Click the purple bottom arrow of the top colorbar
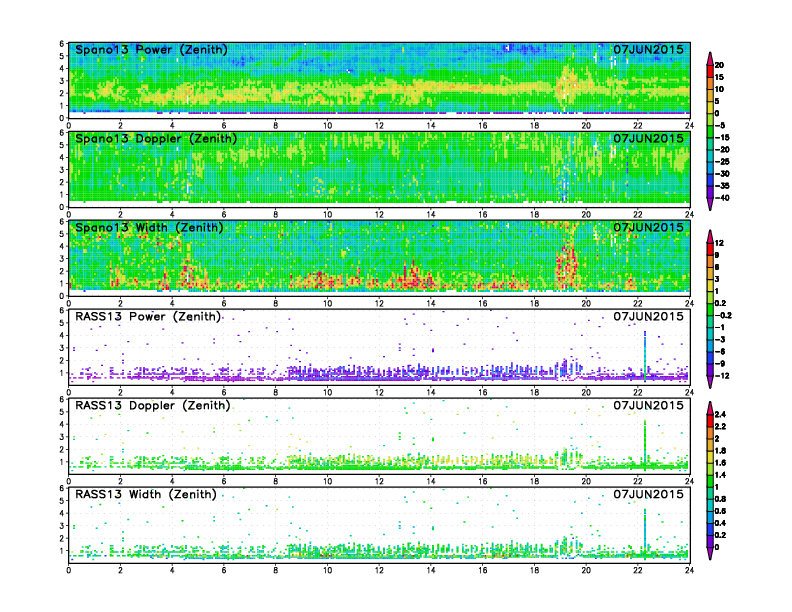 tap(710, 204)
